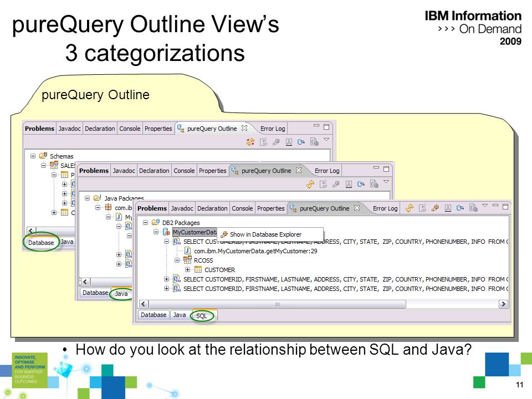Click document magnifier icon in DB2 Packages window toolbar

click(x=473, y=208)
